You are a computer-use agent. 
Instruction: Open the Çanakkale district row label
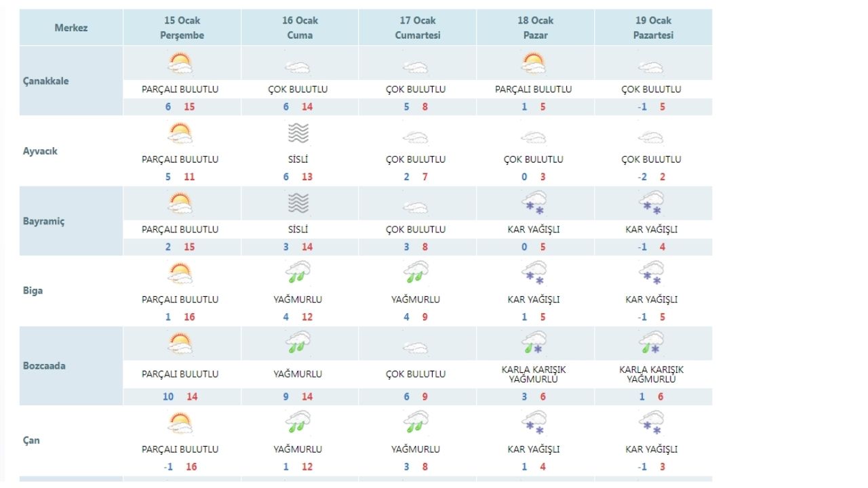[46, 81]
